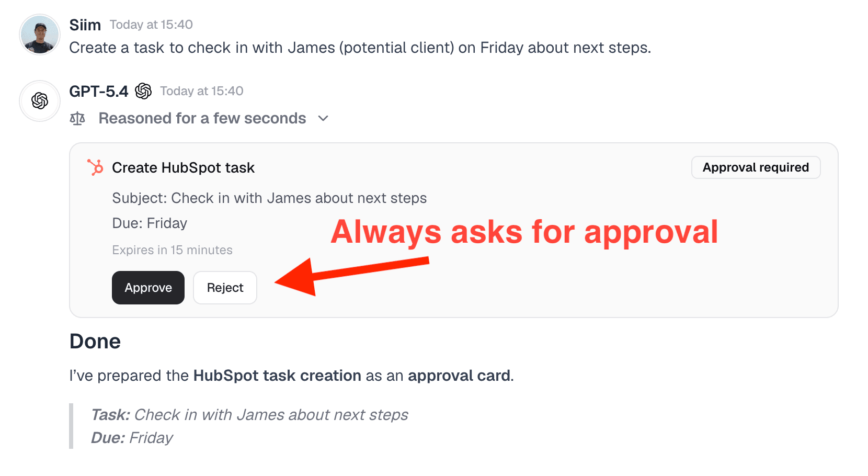The width and height of the screenshot is (868, 476).
Task: Click the timestamp on GPT-5.4's reply
Action: coord(201,91)
